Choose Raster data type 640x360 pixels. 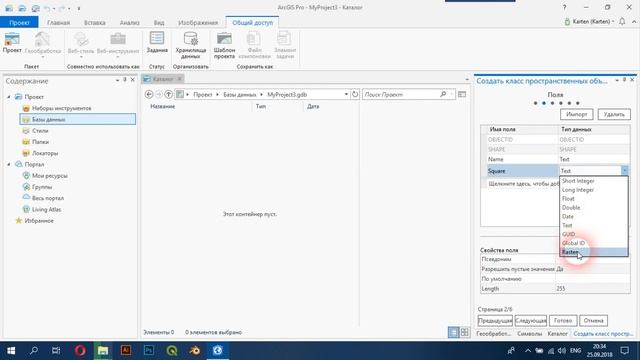tap(593, 252)
